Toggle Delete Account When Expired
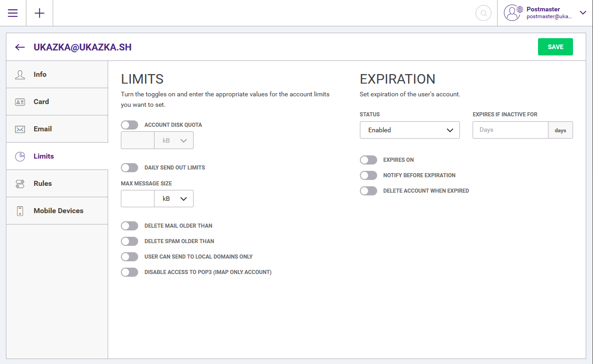 369,191
